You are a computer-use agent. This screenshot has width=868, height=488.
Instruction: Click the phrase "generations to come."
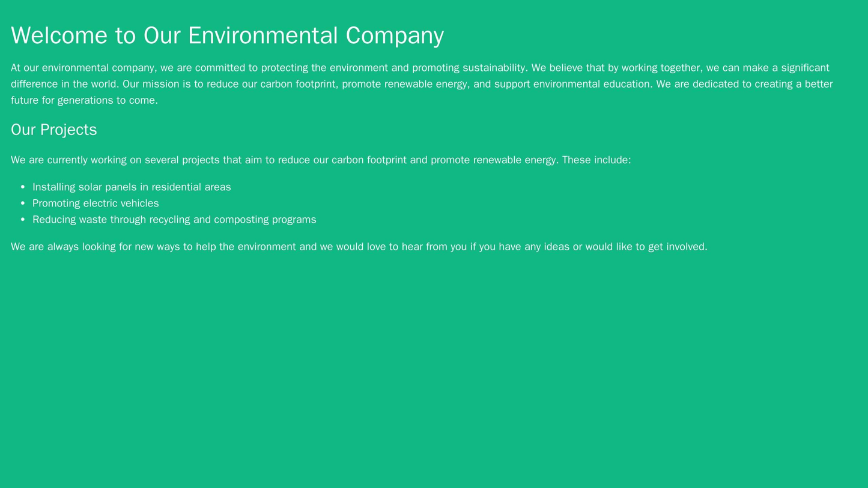pos(108,100)
